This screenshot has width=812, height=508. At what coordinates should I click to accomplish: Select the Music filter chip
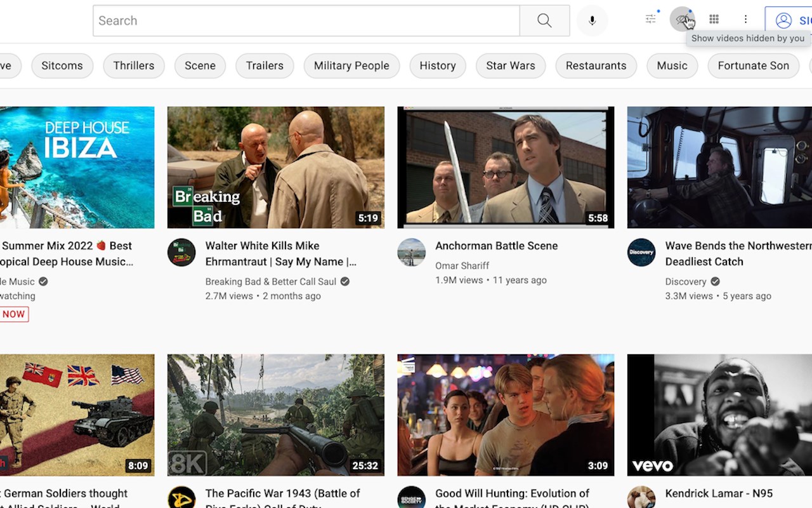pos(672,65)
